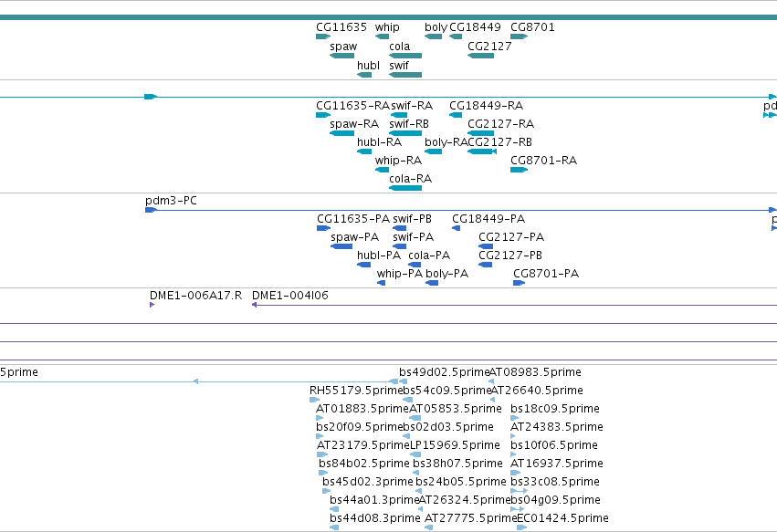Image resolution: width=777 pixels, height=532 pixels.
Task: Select the bs44a01.3prime EST
Action: pyautogui.click(x=334, y=510)
